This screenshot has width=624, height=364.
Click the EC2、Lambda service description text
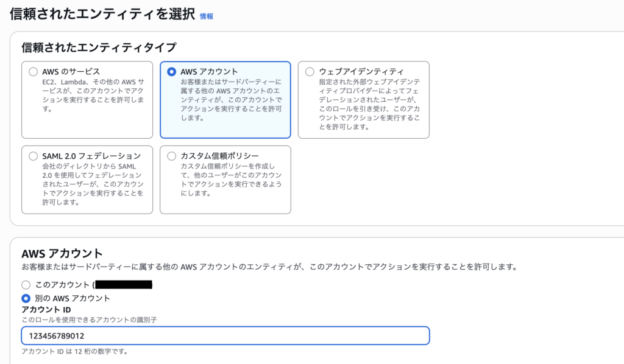[93, 96]
